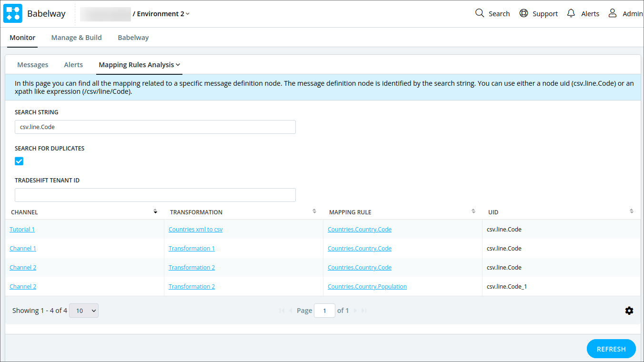The width and height of the screenshot is (644, 362).
Task: Switch to Manage & Build tab
Action: 77,38
